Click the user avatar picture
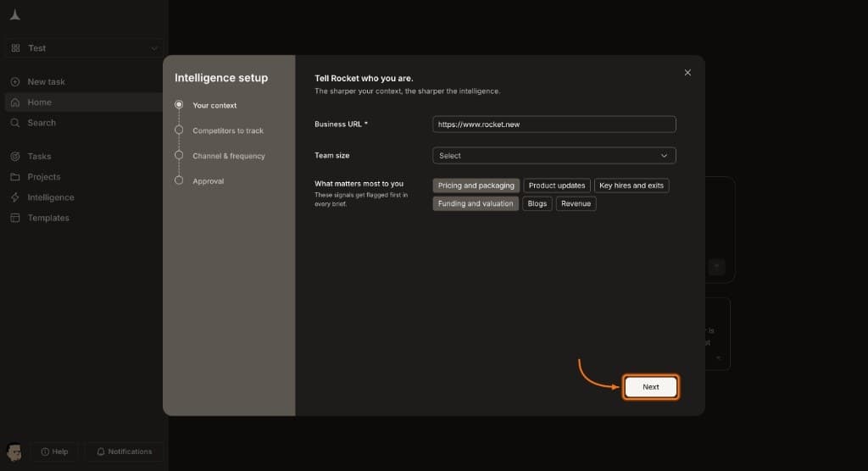 tap(14, 452)
